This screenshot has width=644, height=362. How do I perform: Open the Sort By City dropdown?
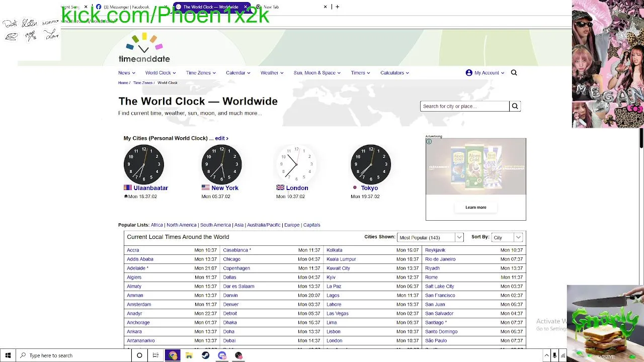coord(507,237)
